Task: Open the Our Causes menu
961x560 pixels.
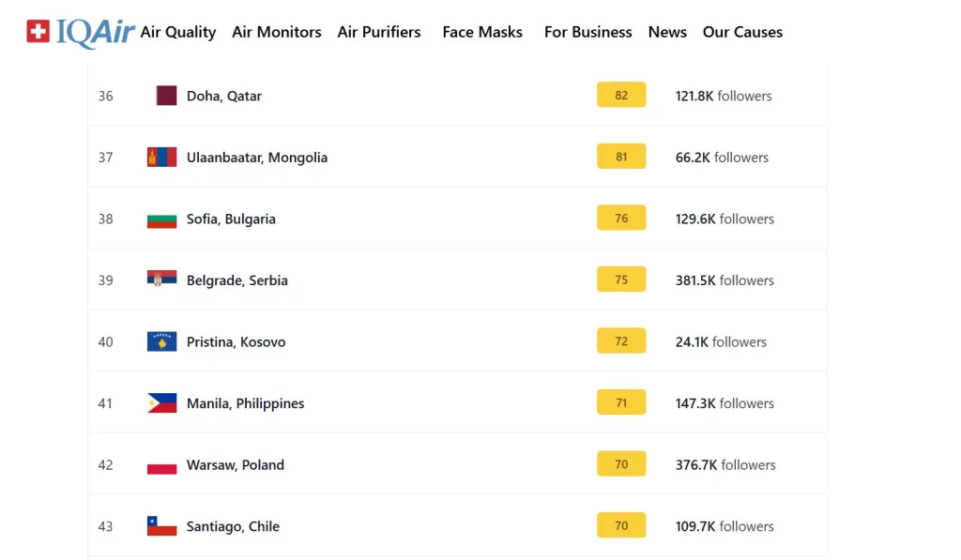Action: click(x=742, y=32)
